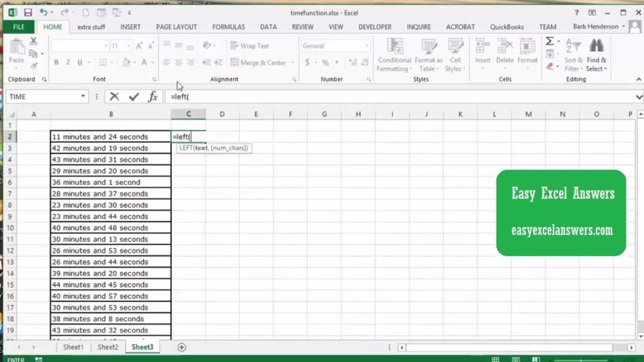Click the New document icon in title bar
Viewport: 644px width, 362px height.
click(86, 13)
